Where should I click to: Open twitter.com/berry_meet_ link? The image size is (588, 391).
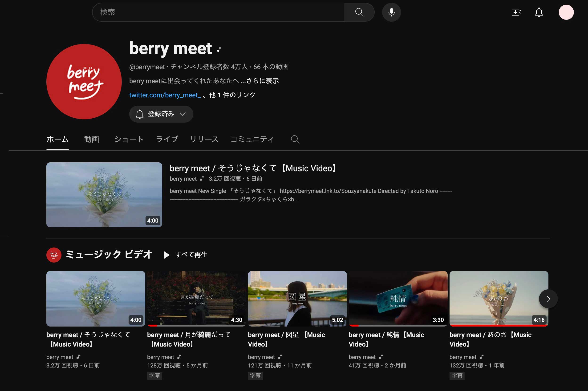coord(165,95)
